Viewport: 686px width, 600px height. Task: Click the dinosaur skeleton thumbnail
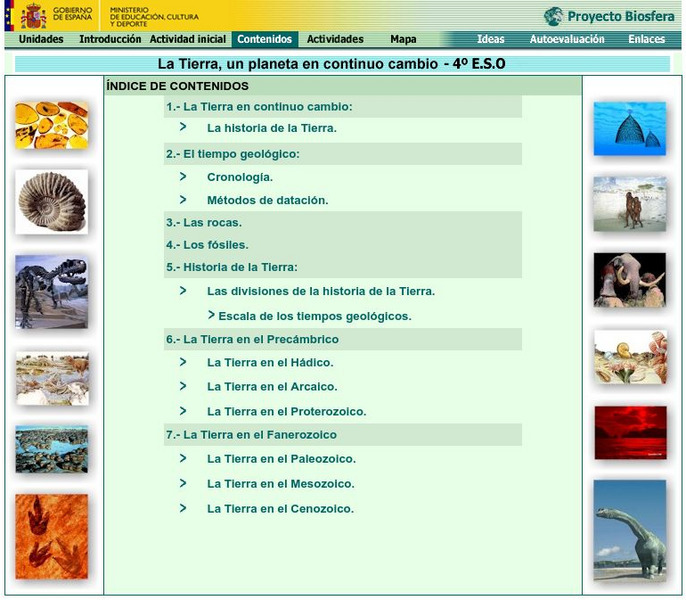coord(52,292)
